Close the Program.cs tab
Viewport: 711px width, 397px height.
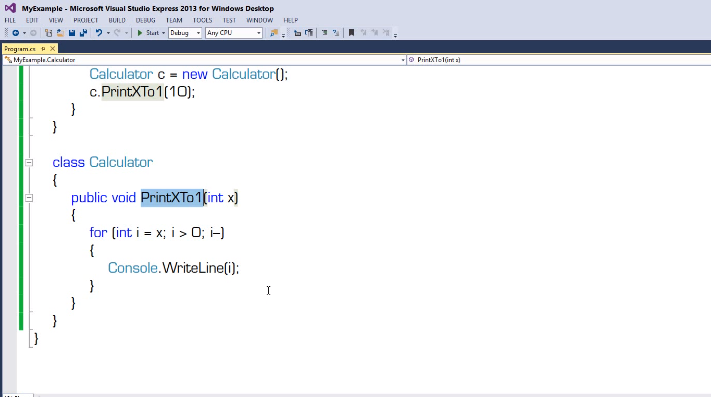tap(53, 48)
